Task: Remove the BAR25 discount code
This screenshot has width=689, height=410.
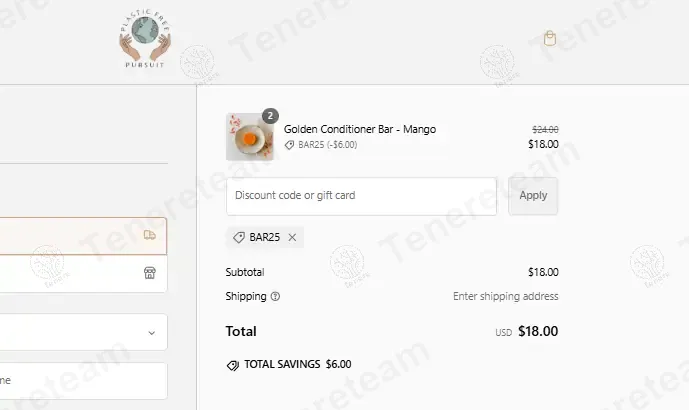Action: tap(292, 238)
